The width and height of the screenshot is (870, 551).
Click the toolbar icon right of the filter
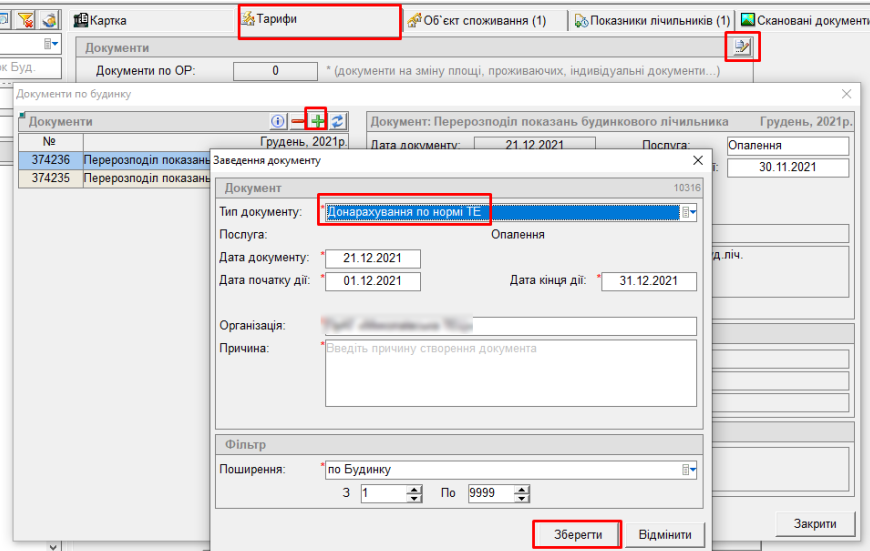click(47, 20)
